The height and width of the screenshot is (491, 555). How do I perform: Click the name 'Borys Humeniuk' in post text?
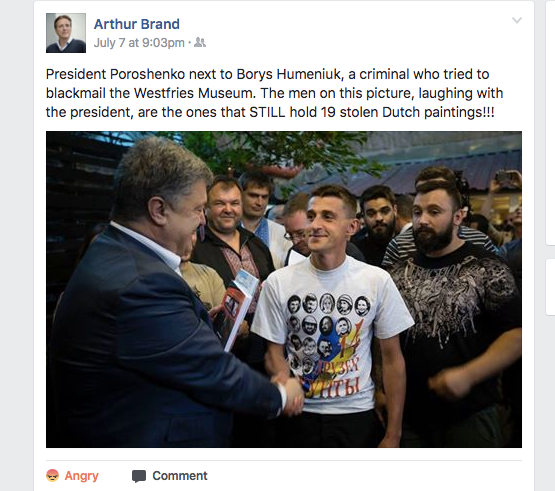pos(289,74)
